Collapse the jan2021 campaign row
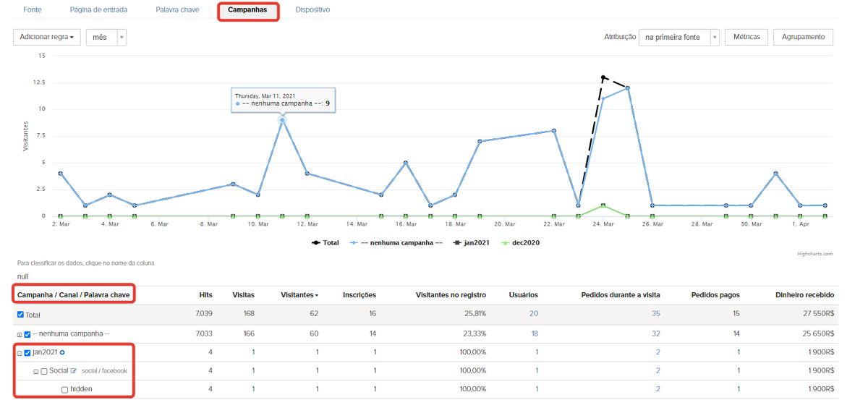 coord(20,353)
